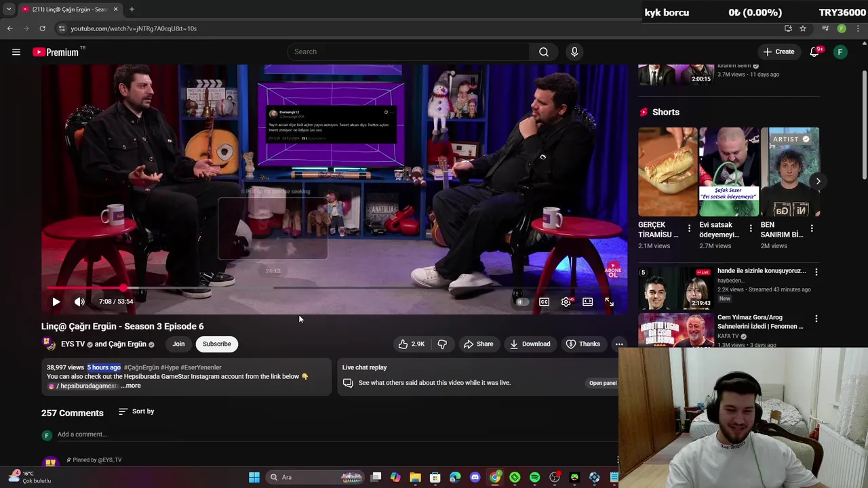The height and width of the screenshot is (488, 868).
Task: Open options for Cem Yılmaz Gora video
Action: click(x=816, y=319)
